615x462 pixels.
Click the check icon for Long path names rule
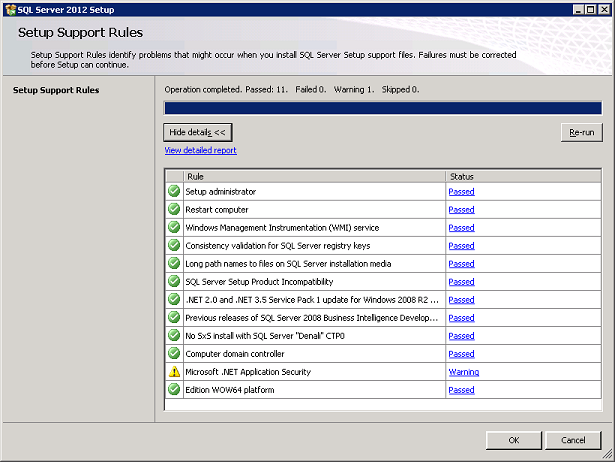click(174, 264)
